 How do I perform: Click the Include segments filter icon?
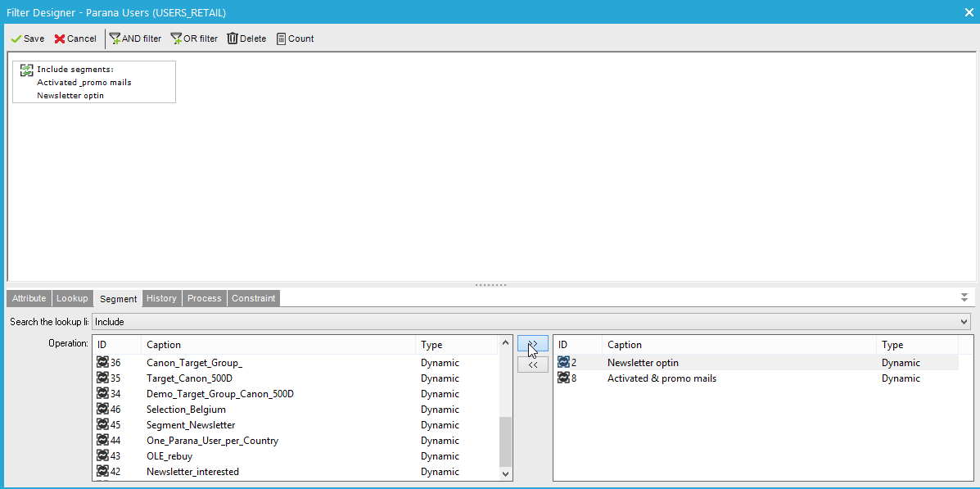click(x=27, y=70)
